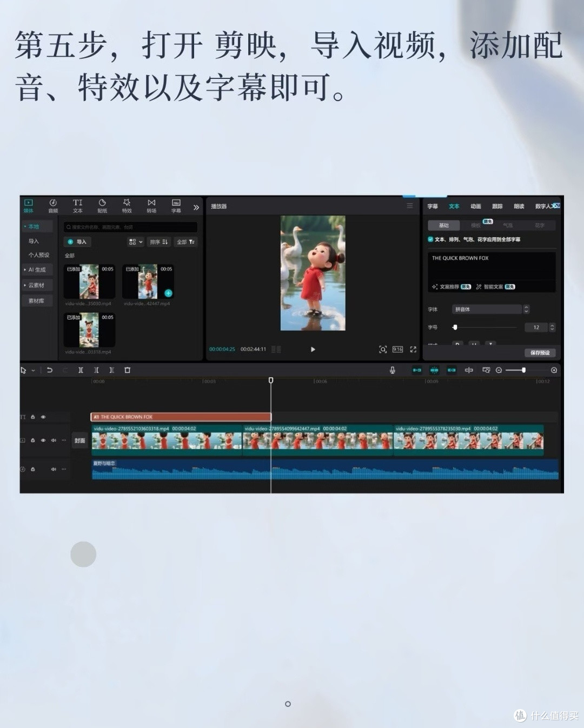The image size is (584, 728).
Task: Open the 字幕 captions panel icon
Action: pyautogui.click(x=176, y=206)
